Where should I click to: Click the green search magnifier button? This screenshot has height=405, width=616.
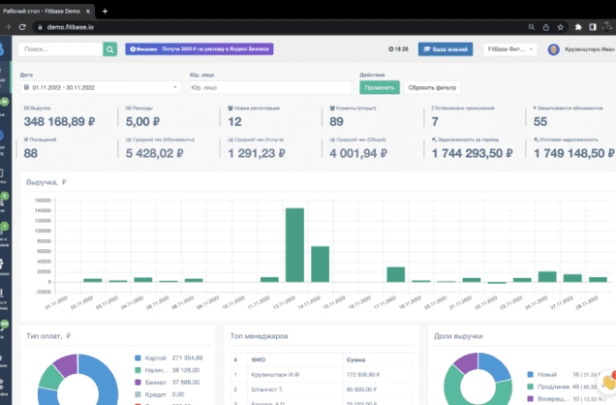[x=110, y=49]
